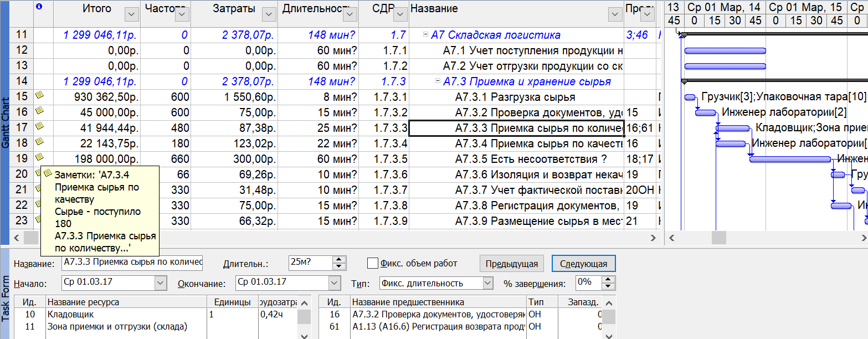
Task: Click the blue info indicator column header
Action: [38, 7]
